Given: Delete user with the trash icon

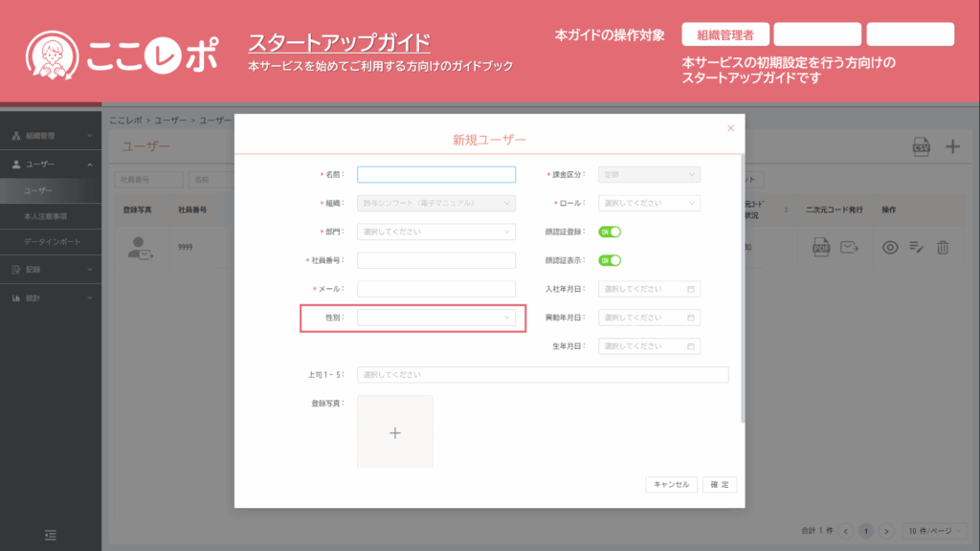Looking at the screenshot, I should [943, 248].
